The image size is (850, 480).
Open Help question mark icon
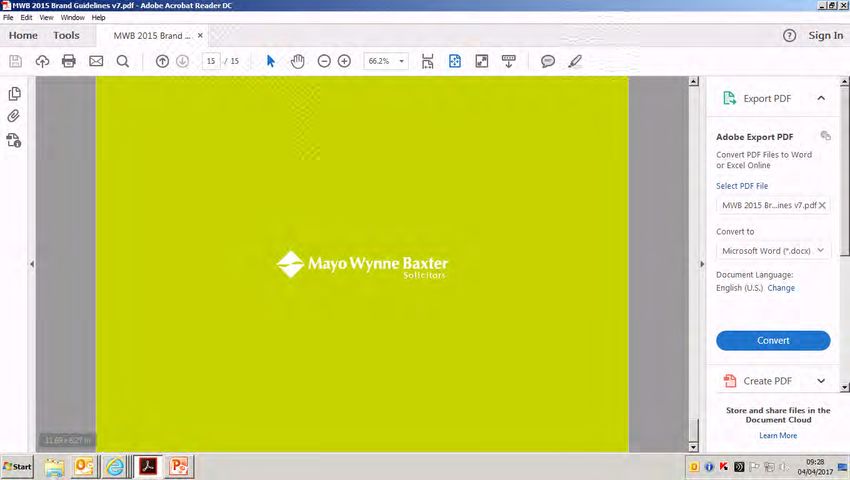pos(789,36)
